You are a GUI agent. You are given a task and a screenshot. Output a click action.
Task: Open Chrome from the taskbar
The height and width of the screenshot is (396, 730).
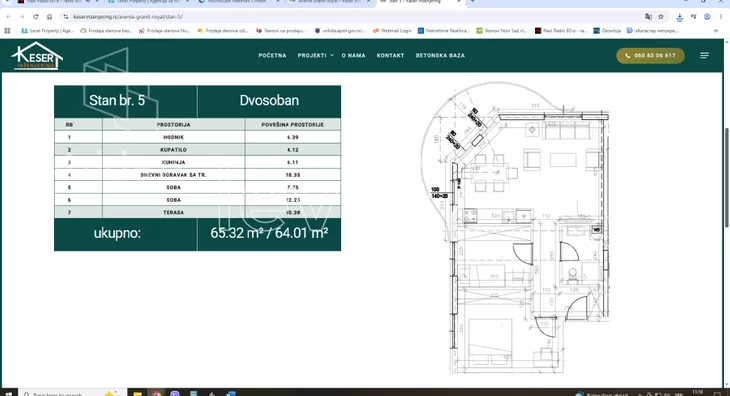click(x=156, y=394)
